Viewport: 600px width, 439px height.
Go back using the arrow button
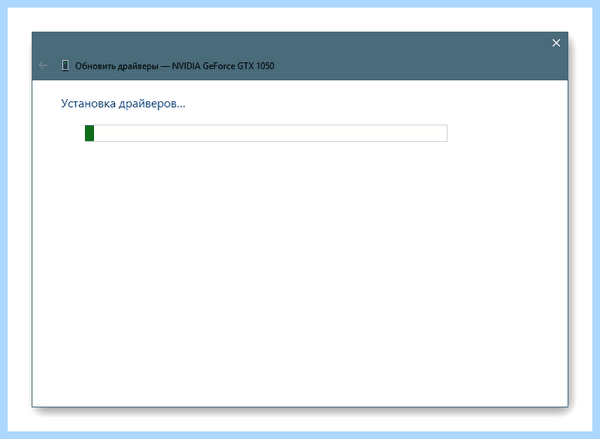pos(43,66)
